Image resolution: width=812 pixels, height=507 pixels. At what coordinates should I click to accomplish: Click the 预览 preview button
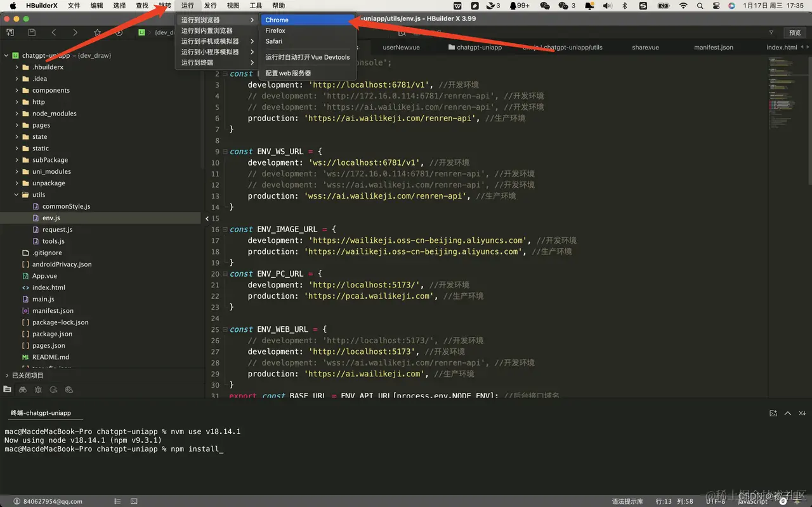795,32
